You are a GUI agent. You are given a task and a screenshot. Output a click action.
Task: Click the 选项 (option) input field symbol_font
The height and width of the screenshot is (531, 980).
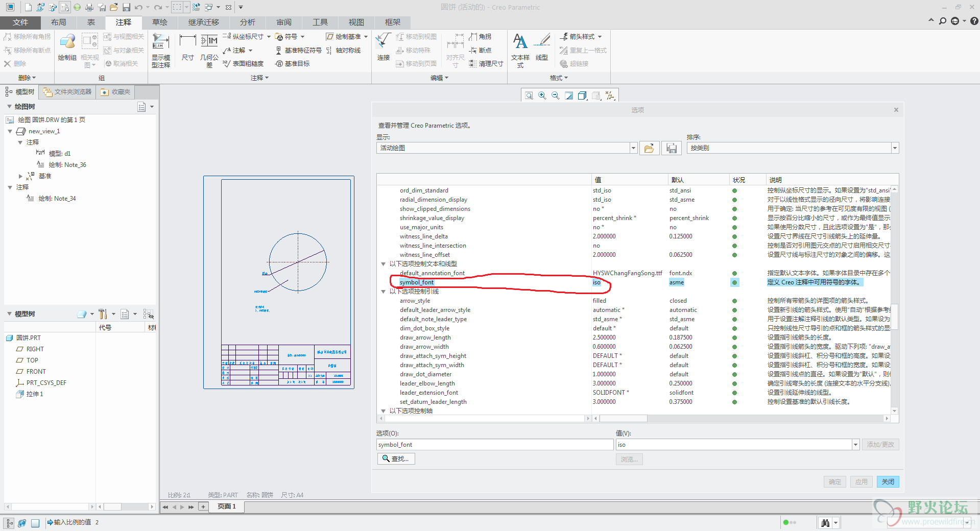coord(494,445)
